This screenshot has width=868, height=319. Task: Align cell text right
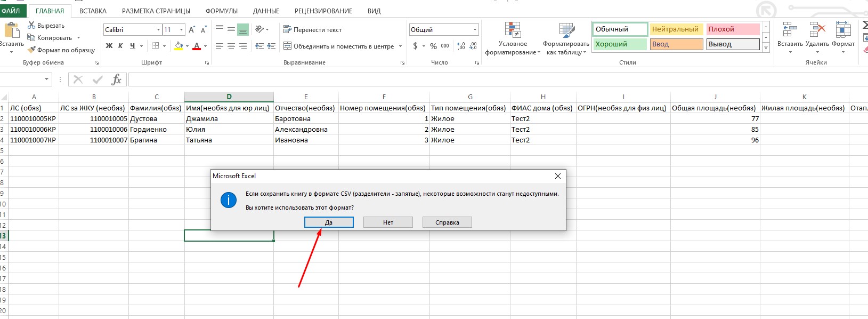243,46
